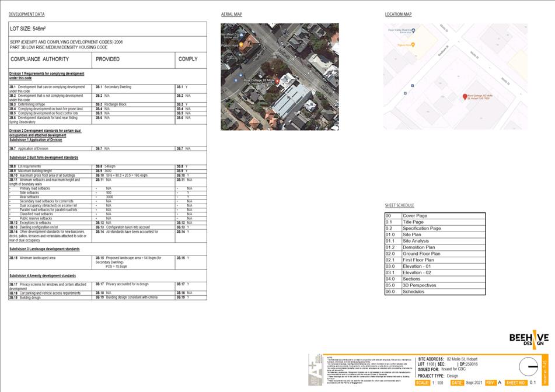
Task: Click the Secondary Dwelling entry for 3B.1
Action: pos(117,87)
